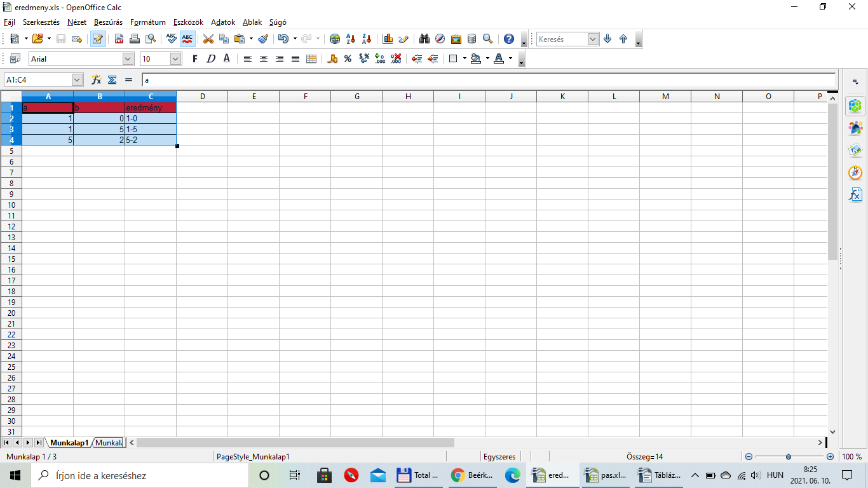Image resolution: width=868 pixels, height=488 pixels.
Task: Apply percent number format
Action: click(x=348, y=58)
